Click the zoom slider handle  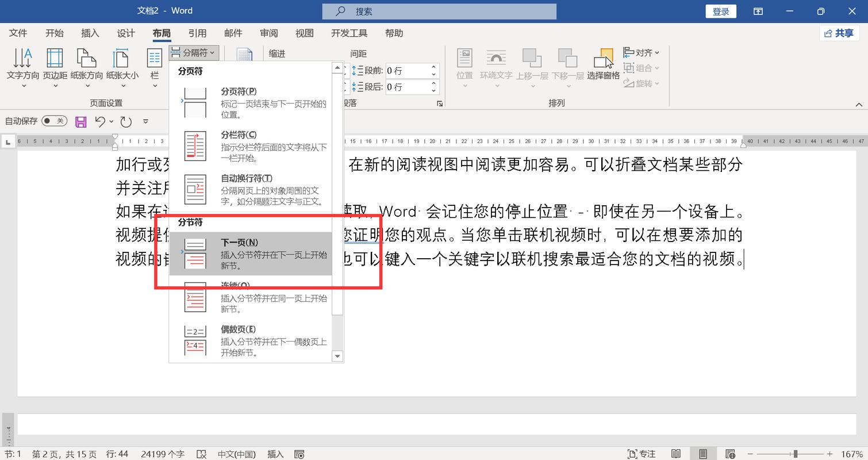(796, 454)
